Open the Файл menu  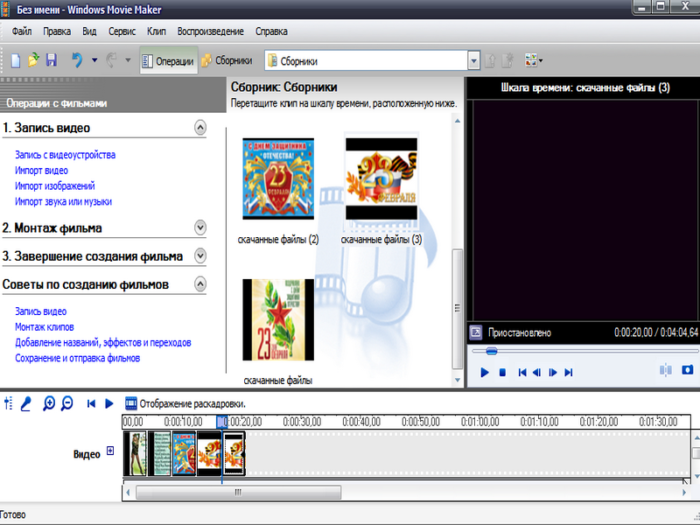click(21, 31)
